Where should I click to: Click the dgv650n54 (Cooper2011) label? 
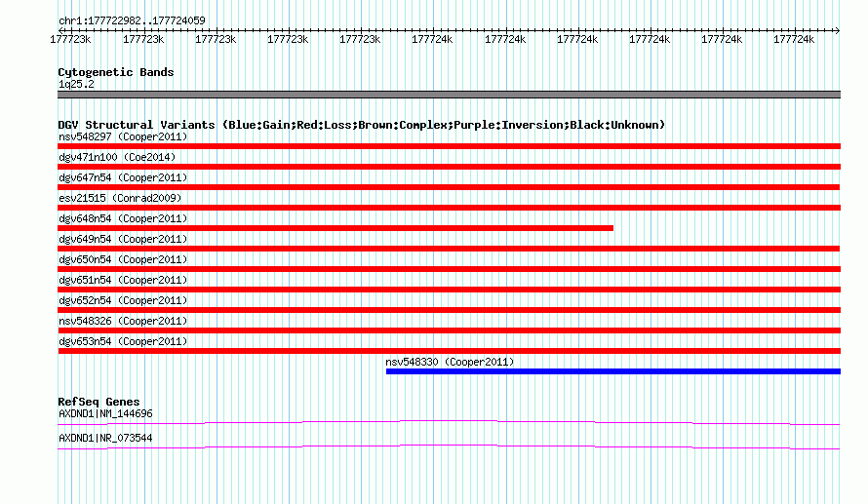point(123,259)
